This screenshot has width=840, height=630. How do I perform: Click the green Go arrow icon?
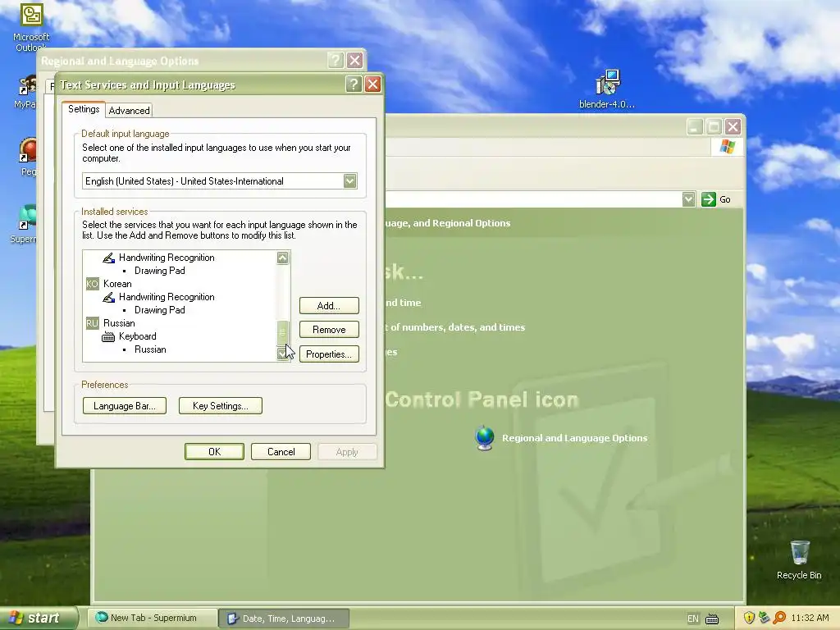tap(708, 199)
